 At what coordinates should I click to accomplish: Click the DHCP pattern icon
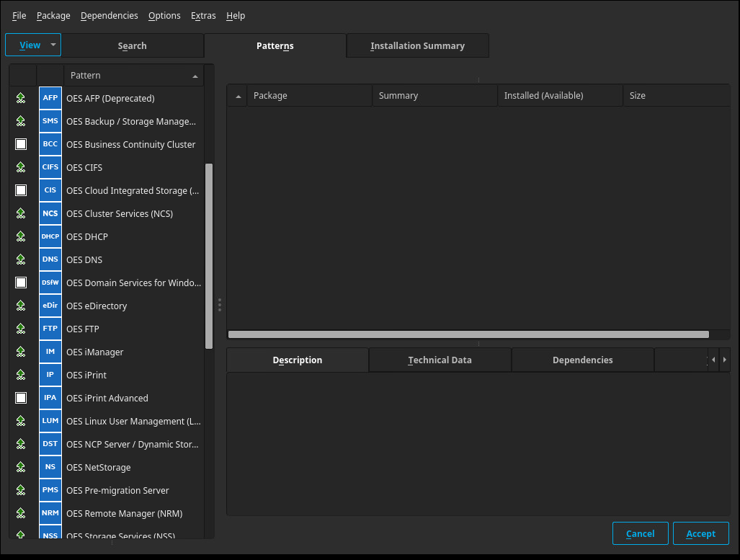tap(50, 236)
